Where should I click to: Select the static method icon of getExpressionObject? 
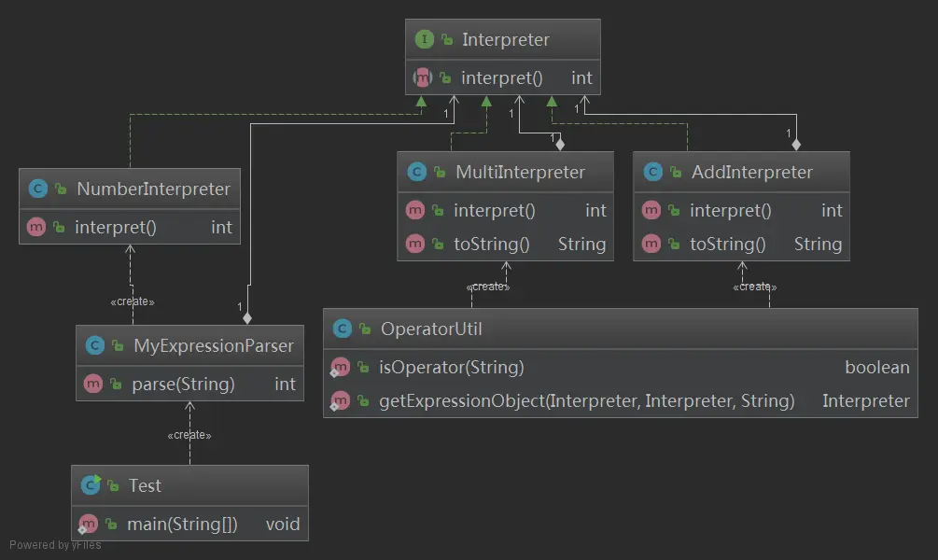pyautogui.click(x=340, y=400)
